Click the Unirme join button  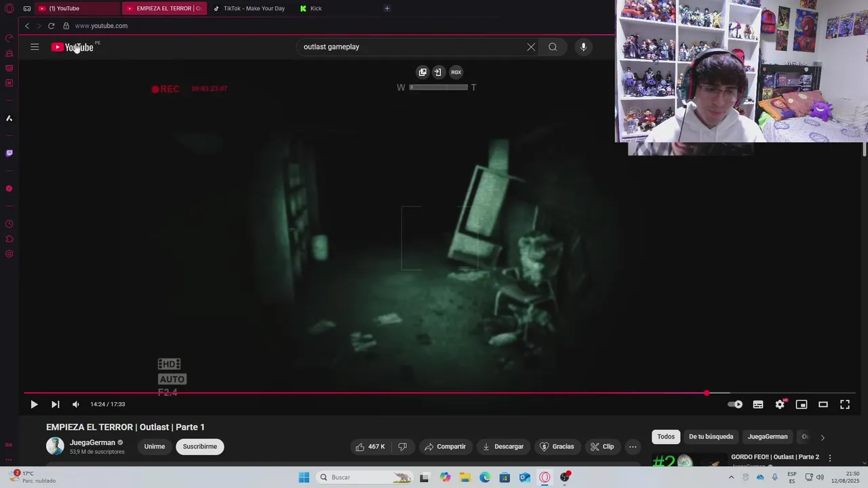pos(155,447)
